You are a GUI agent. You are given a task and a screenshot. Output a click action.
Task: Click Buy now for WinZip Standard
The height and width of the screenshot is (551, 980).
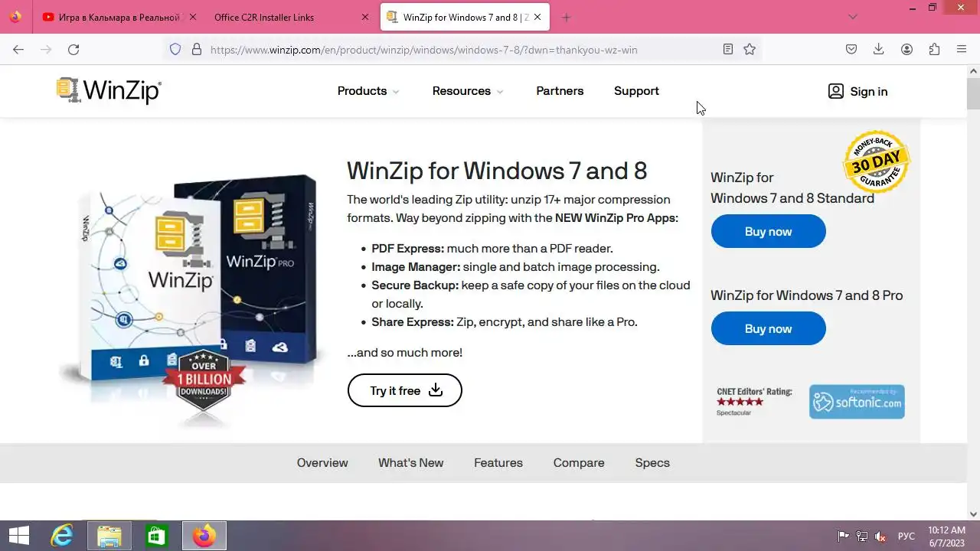(x=768, y=231)
